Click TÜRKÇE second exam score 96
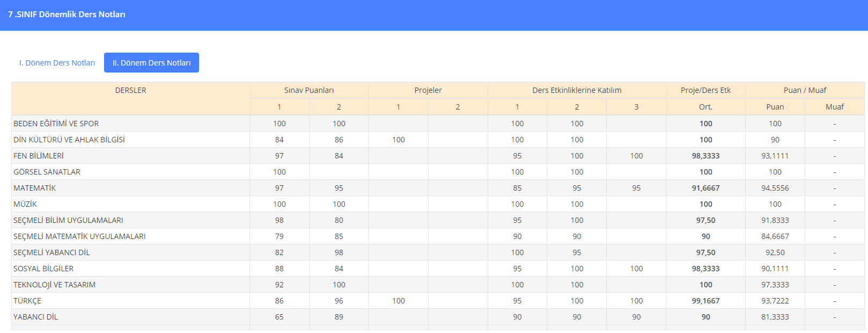The image size is (868, 333). (339, 301)
